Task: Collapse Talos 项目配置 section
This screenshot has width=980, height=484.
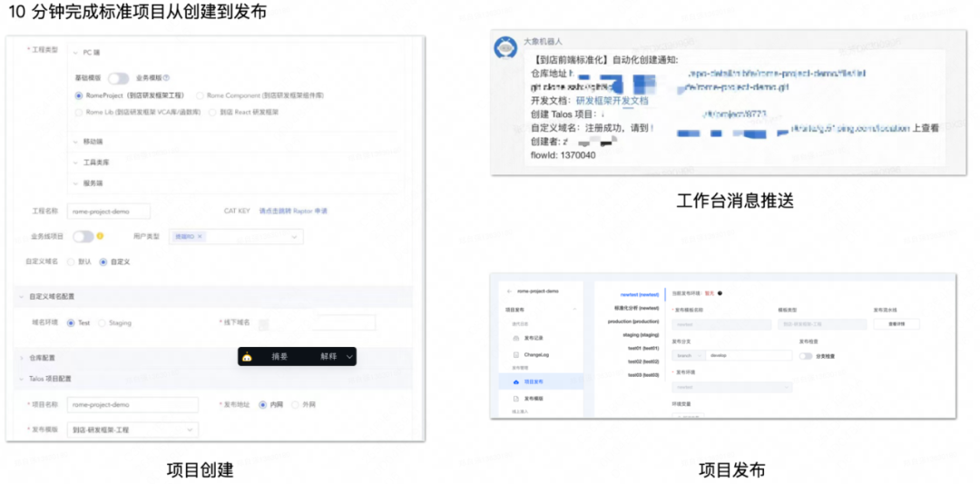Action: (22, 379)
